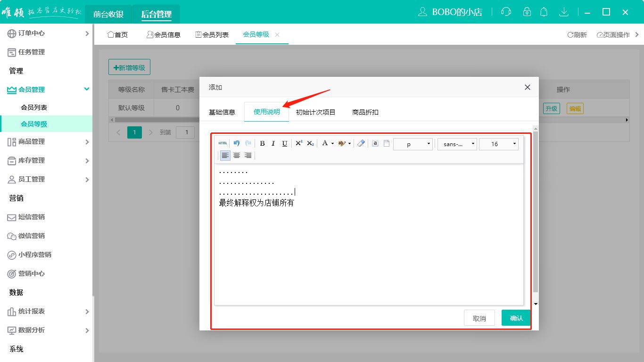644x362 pixels.
Task: Apply superscript formatting
Action: (299, 143)
